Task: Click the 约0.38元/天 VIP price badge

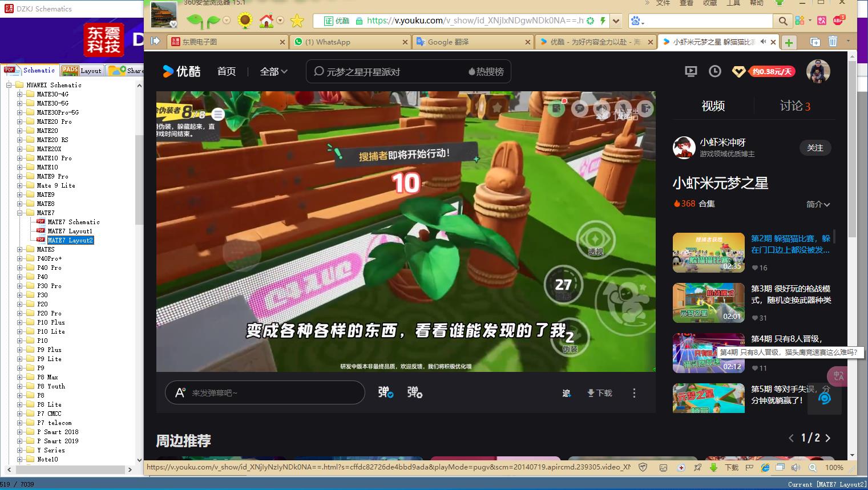Action: 772,72
